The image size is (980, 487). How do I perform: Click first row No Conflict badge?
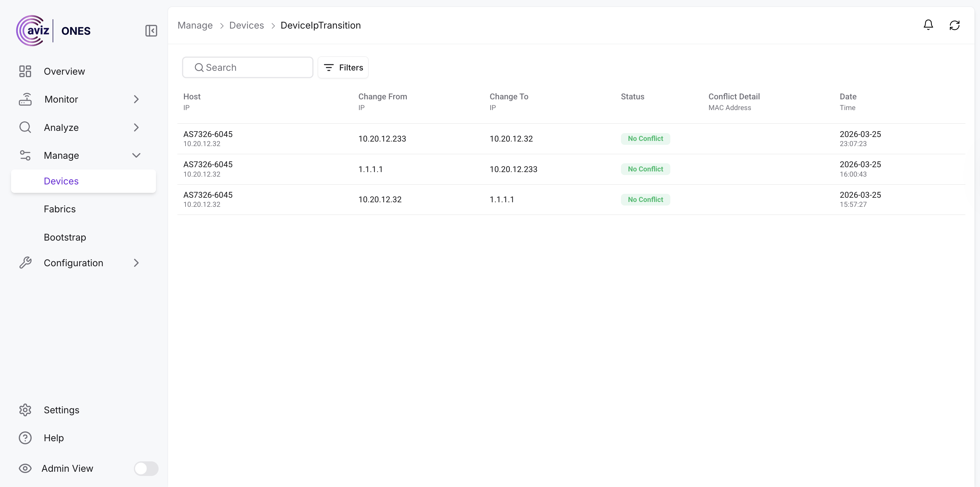coord(645,139)
